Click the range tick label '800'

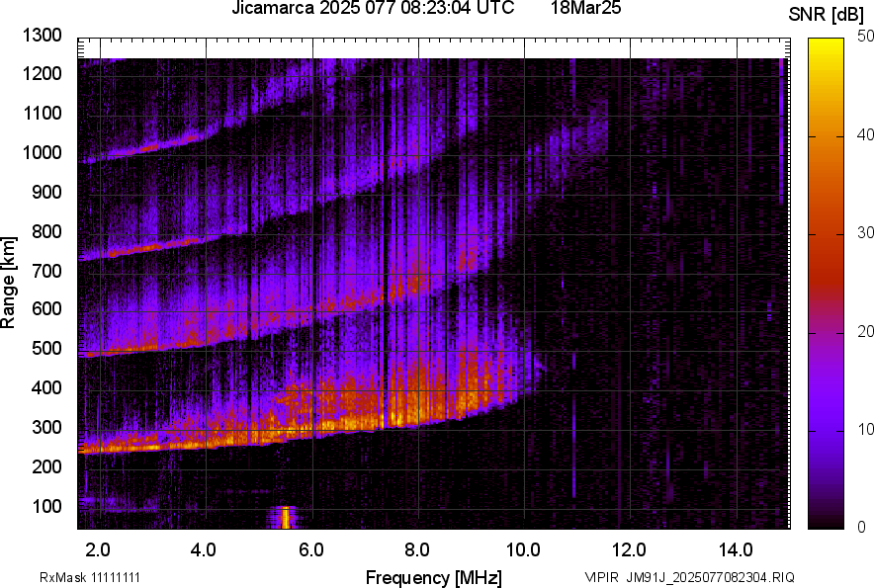46,230
